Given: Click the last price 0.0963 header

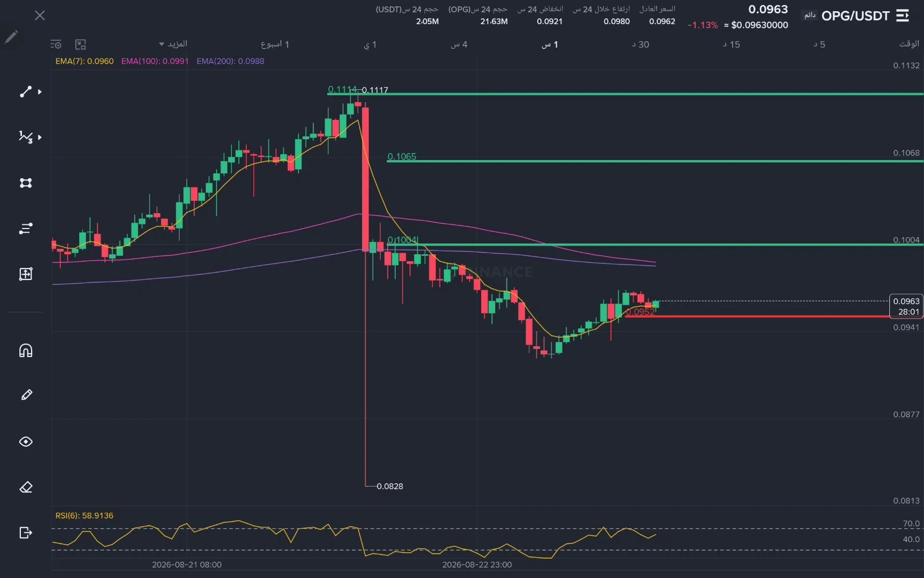Looking at the screenshot, I should tap(768, 10).
